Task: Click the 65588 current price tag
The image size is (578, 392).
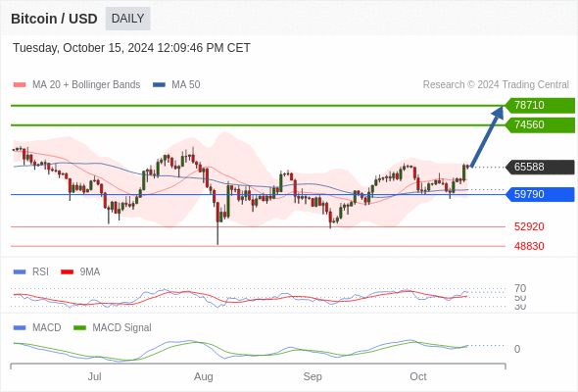Action: pyautogui.click(x=540, y=167)
